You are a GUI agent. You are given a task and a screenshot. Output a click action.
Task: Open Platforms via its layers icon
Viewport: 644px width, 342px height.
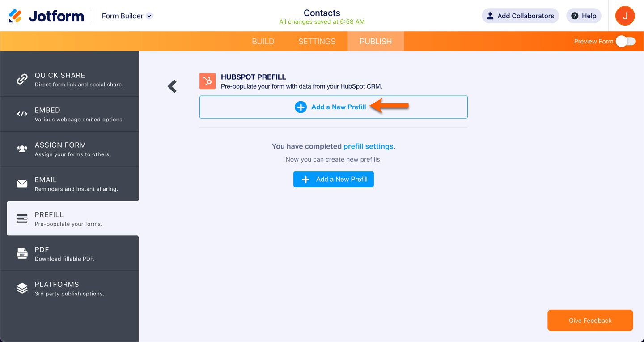click(22, 288)
